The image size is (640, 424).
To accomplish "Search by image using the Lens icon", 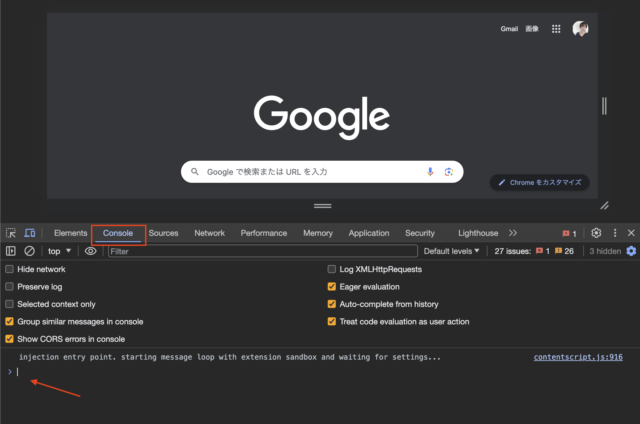I will 449,172.
